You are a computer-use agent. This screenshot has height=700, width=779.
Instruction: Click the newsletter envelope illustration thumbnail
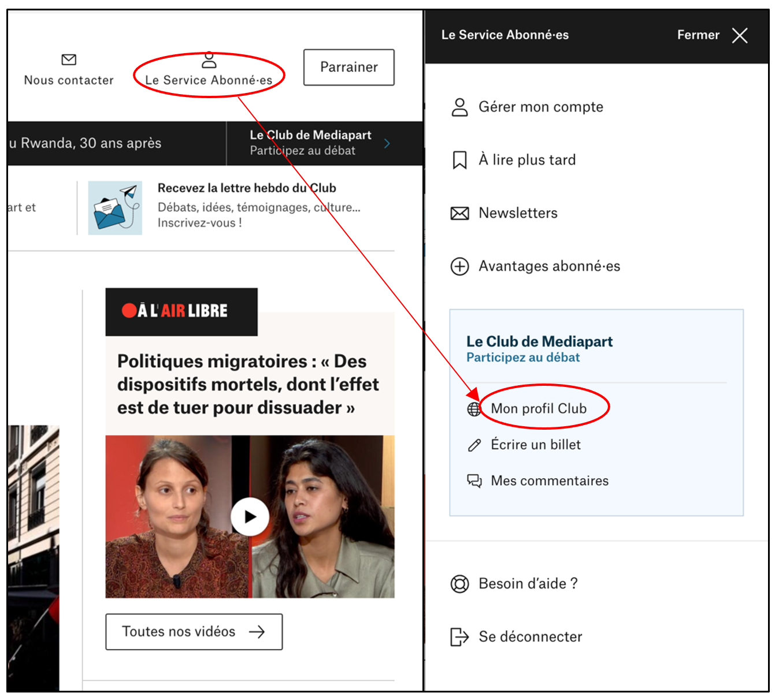pos(115,208)
